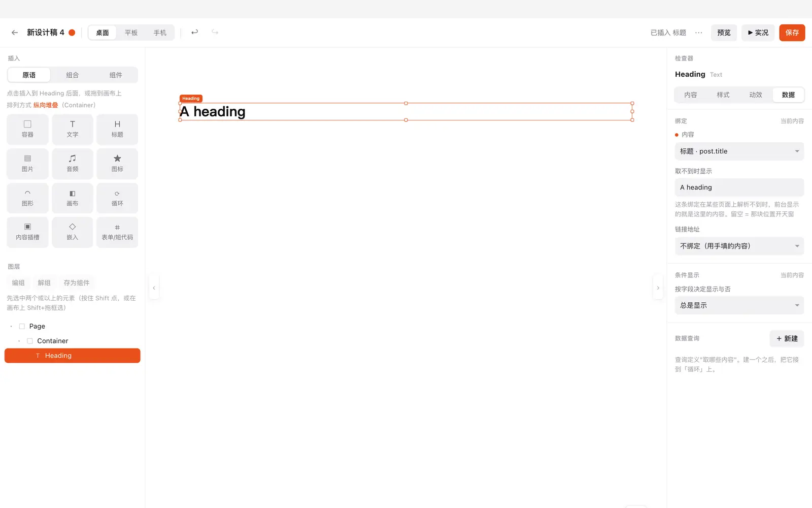
Task: Insert a 容器 container element
Action: pyautogui.click(x=27, y=129)
